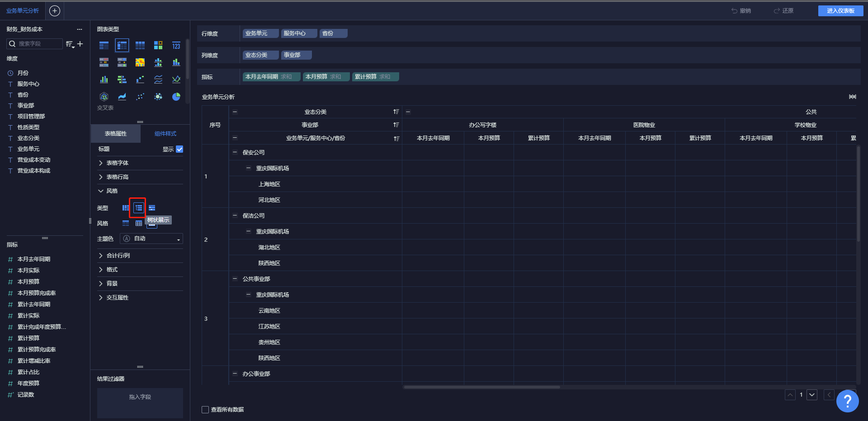
Task: Select the detail table chart type
Action: [x=104, y=45]
